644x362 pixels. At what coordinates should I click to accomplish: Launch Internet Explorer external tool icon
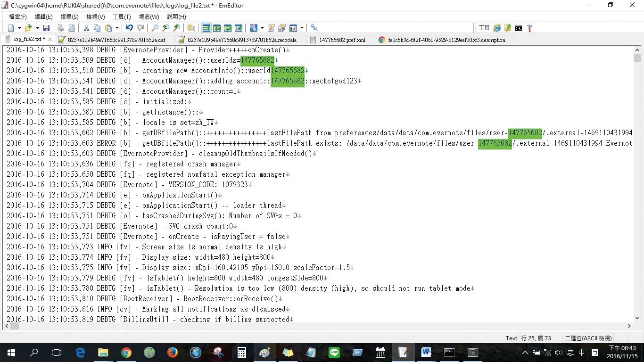pos(497,28)
